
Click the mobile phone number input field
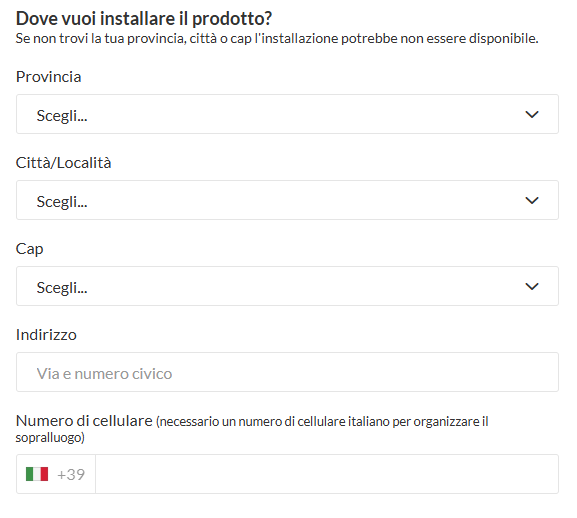327,474
